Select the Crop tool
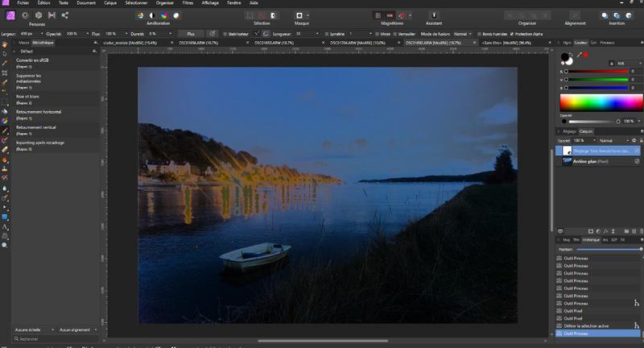 tap(5, 72)
